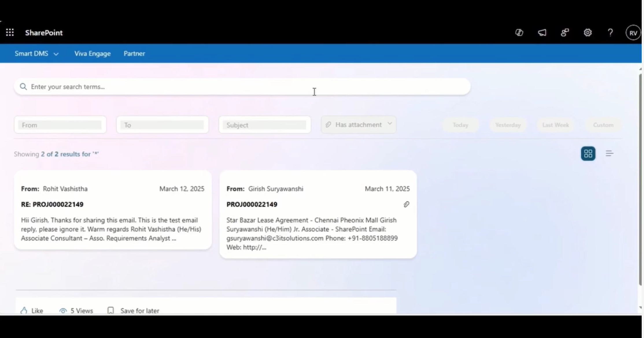Click the March 11, 2025 date

tap(387, 189)
